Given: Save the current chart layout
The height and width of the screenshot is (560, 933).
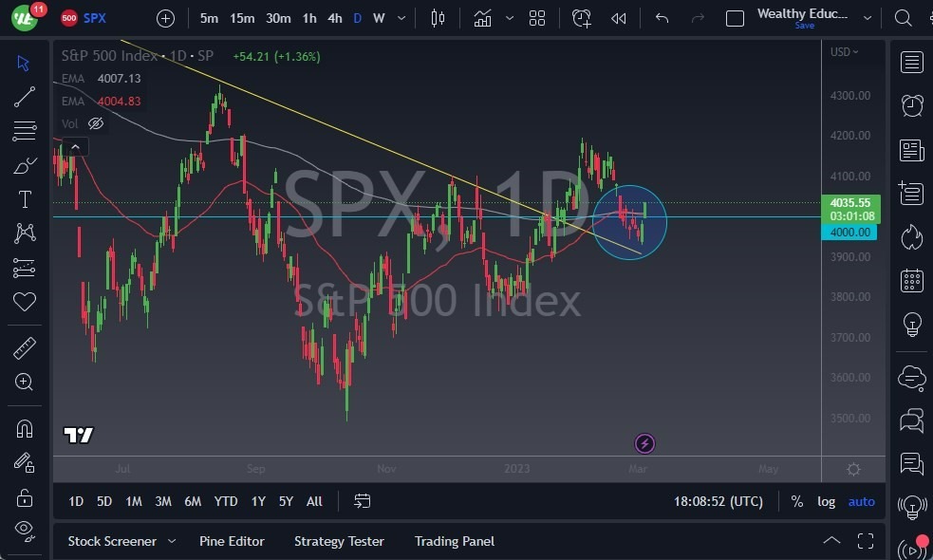Looking at the screenshot, I should click(x=804, y=26).
